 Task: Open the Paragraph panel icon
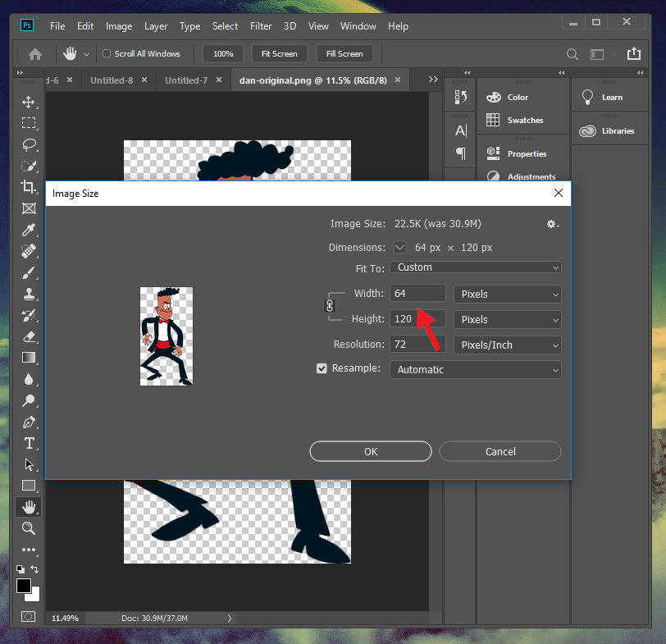pyautogui.click(x=460, y=153)
